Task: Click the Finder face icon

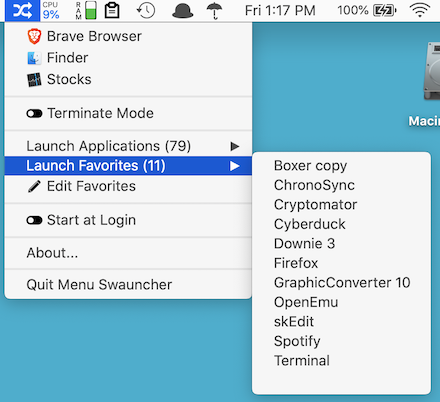Action: click(34, 58)
